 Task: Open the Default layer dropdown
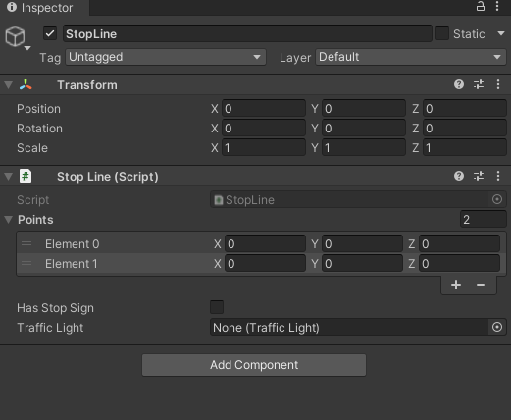411,57
